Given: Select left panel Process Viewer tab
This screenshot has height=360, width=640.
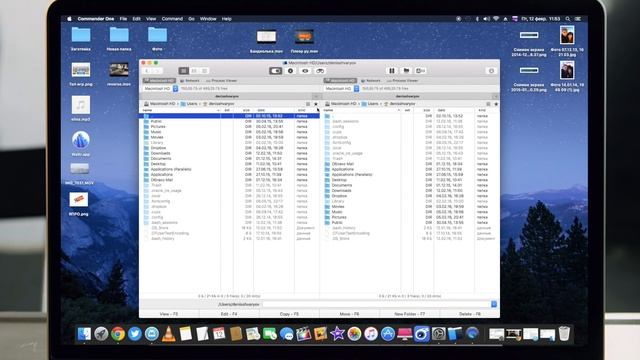Looking at the screenshot, I should [221, 80].
